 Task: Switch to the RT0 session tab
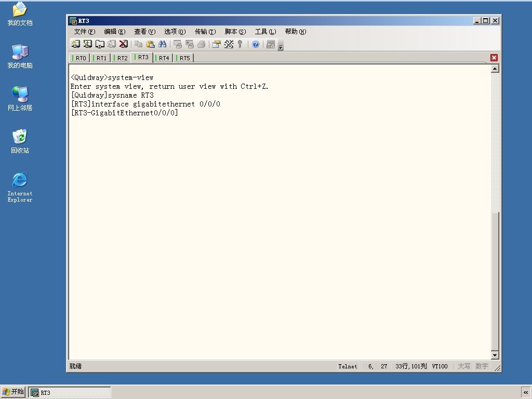coord(79,58)
